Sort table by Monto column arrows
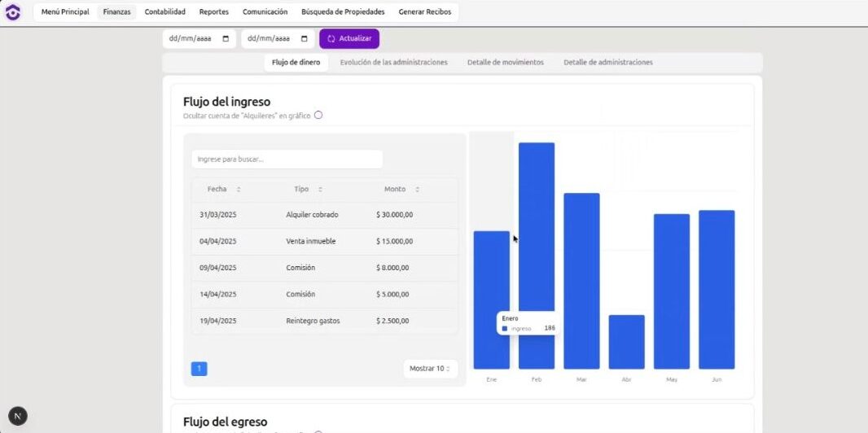This screenshot has width=868, height=433. pos(417,190)
